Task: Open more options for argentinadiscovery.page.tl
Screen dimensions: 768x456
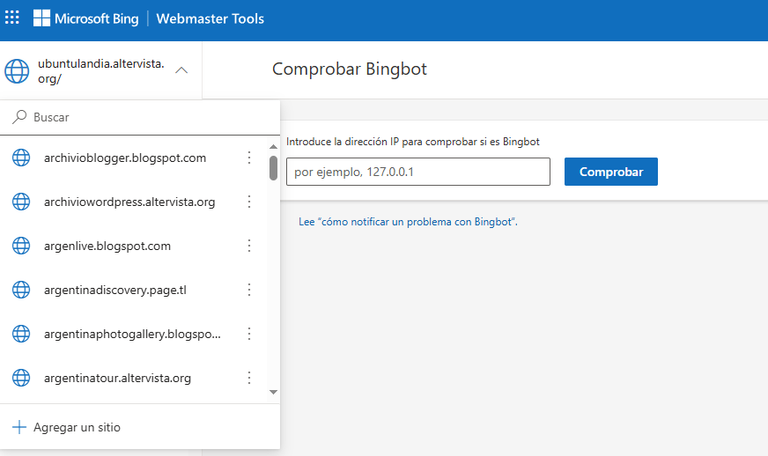Action: click(x=249, y=290)
